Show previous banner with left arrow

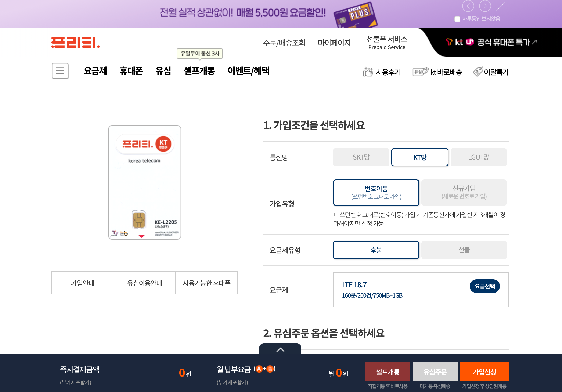(468, 6)
